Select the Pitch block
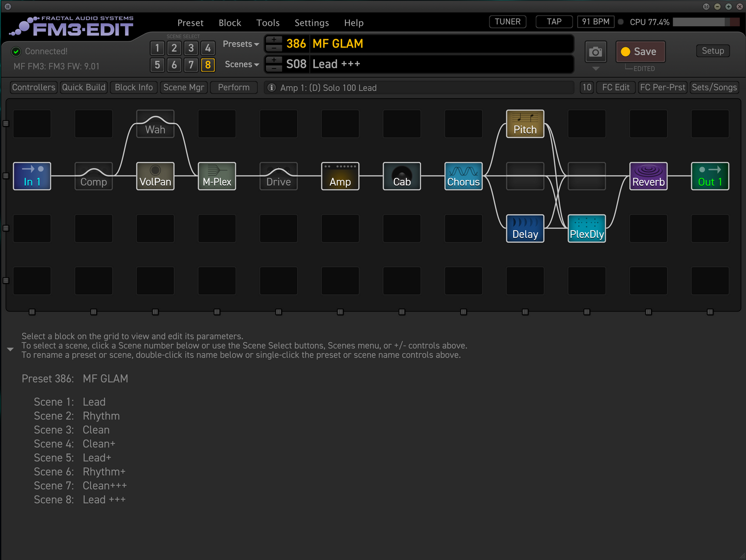This screenshot has width=746, height=560. tap(525, 124)
